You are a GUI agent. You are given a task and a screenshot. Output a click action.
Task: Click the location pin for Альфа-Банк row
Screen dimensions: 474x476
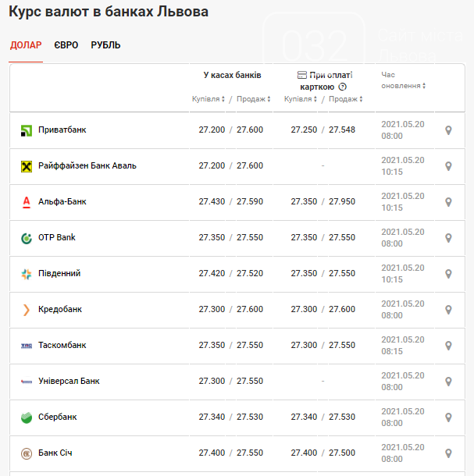[x=448, y=202]
